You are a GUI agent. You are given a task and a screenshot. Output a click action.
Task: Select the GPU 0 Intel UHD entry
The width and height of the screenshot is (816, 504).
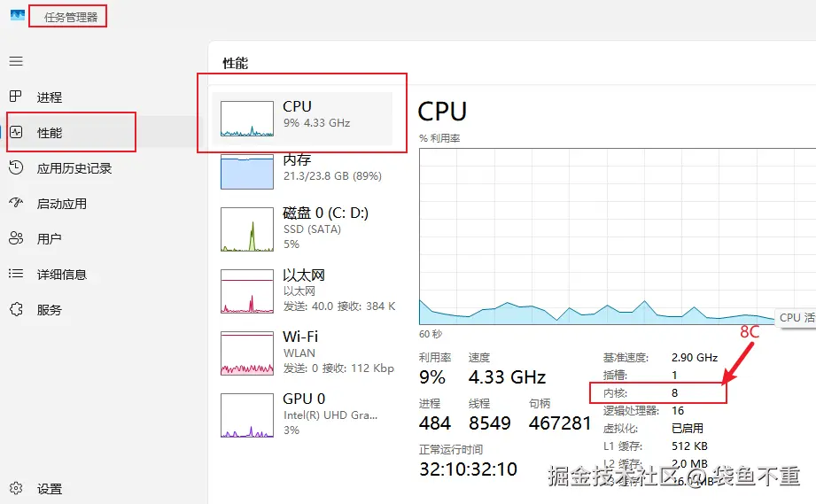[x=302, y=415]
